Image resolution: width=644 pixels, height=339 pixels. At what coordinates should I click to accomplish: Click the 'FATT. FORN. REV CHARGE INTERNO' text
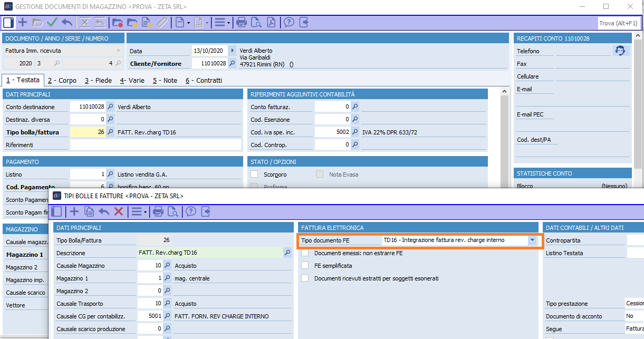point(222,316)
